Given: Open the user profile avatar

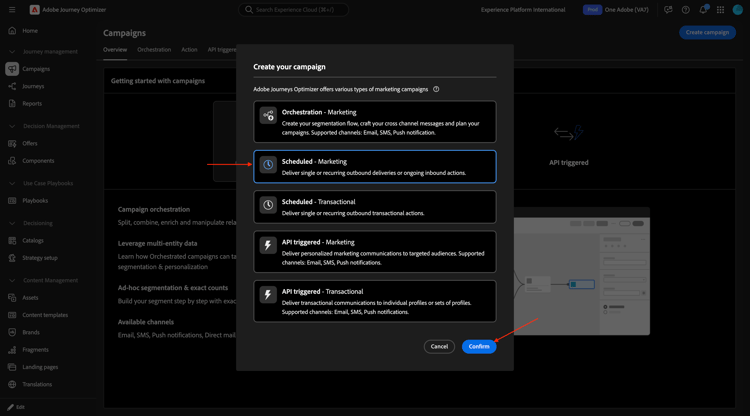Looking at the screenshot, I should point(738,10).
